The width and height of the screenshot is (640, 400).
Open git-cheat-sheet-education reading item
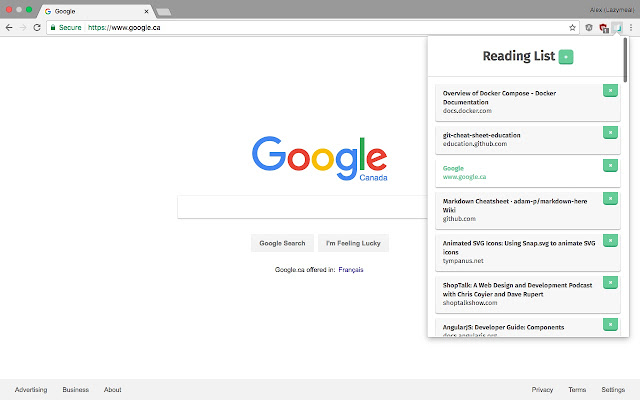tap(528, 140)
